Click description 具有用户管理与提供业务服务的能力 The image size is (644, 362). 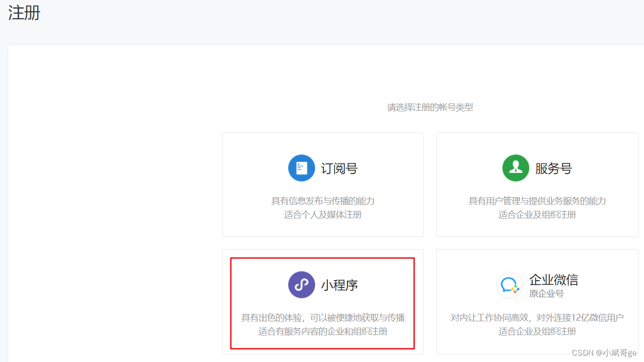(x=537, y=201)
